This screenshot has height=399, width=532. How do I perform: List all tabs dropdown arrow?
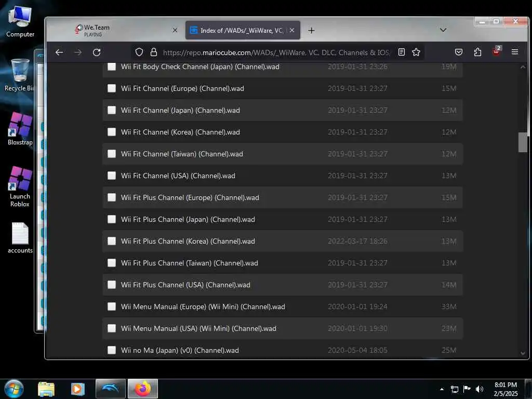pyautogui.click(x=443, y=30)
